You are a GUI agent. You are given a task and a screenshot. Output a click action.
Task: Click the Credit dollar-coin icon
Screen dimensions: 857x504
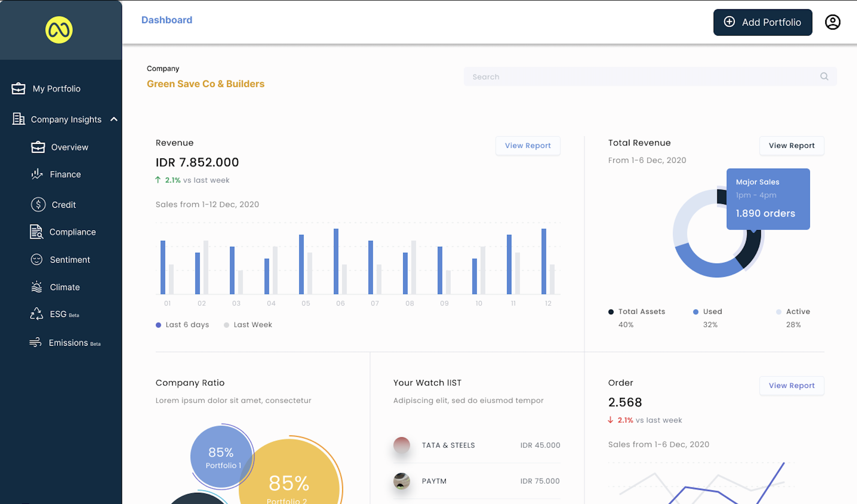pyautogui.click(x=38, y=204)
